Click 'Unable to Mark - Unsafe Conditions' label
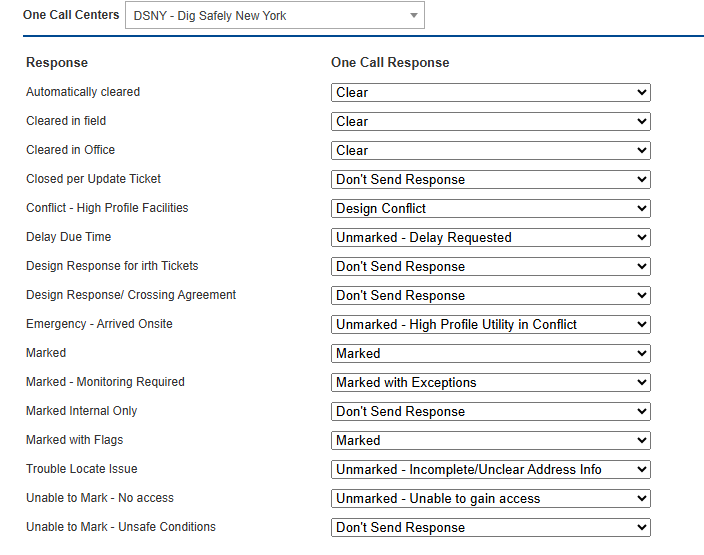Image resolution: width=704 pixels, height=555 pixels. click(x=121, y=527)
